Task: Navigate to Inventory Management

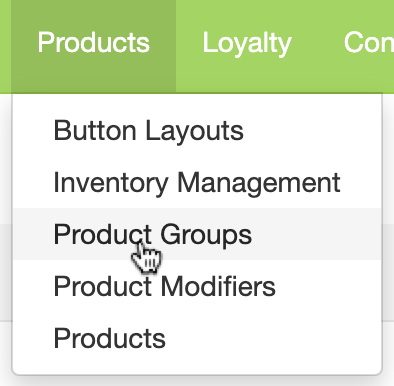Action: (x=197, y=182)
